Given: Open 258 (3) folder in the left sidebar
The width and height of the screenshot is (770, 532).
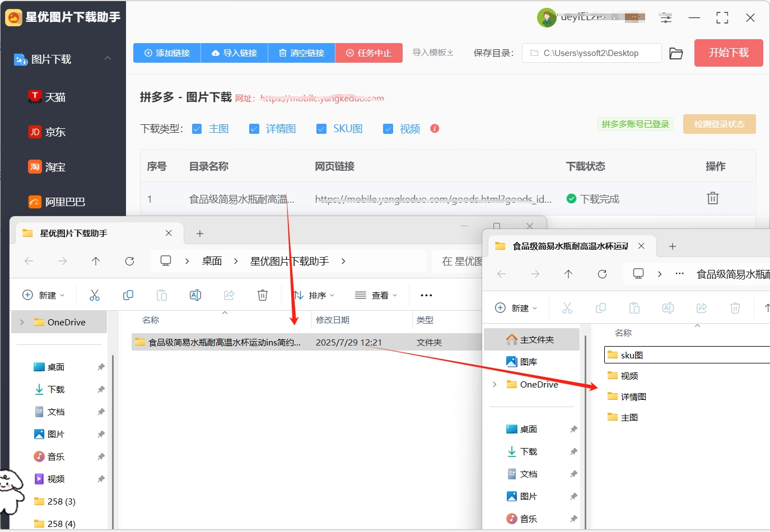Looking at the screenshot, I should pyautogui.click(x=55, y=501).
